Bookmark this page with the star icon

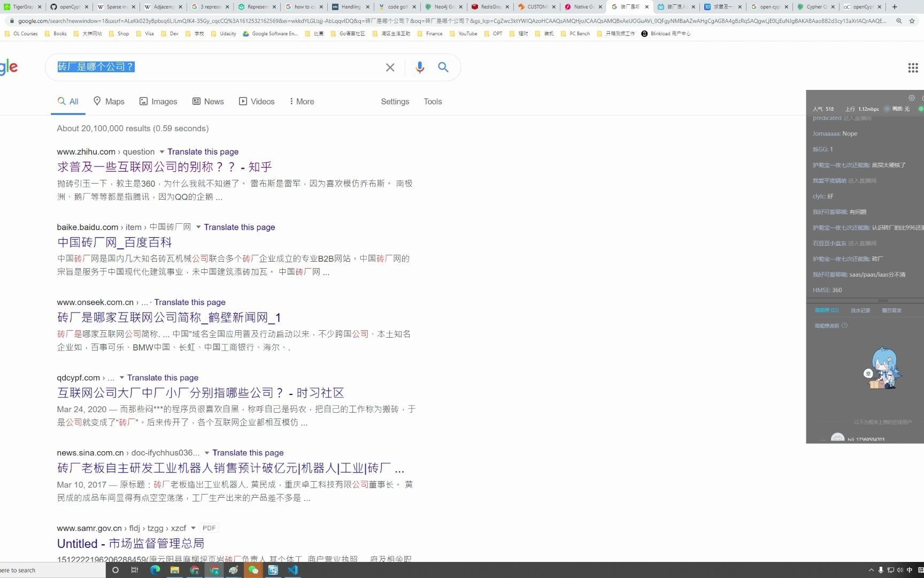click(912, 21)
